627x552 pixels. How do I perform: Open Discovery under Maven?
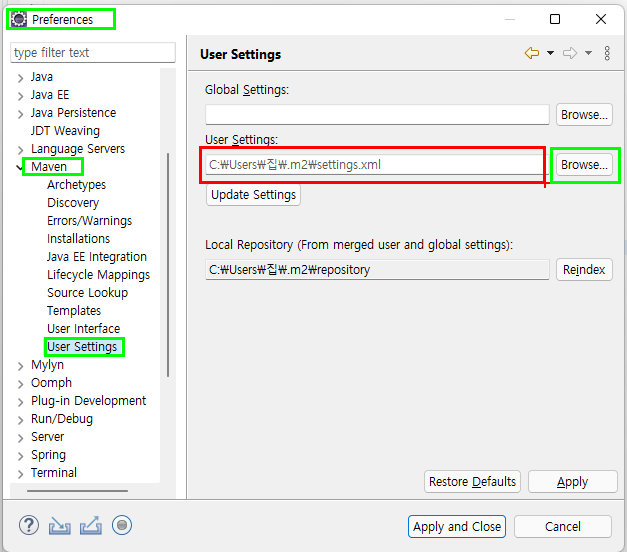tap(73, 203)
